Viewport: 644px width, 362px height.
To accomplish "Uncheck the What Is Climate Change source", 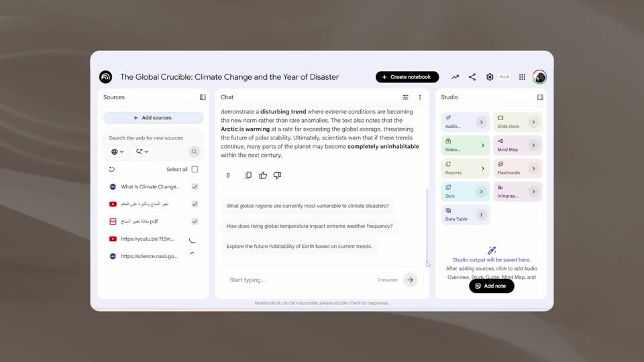I will 195,186.
